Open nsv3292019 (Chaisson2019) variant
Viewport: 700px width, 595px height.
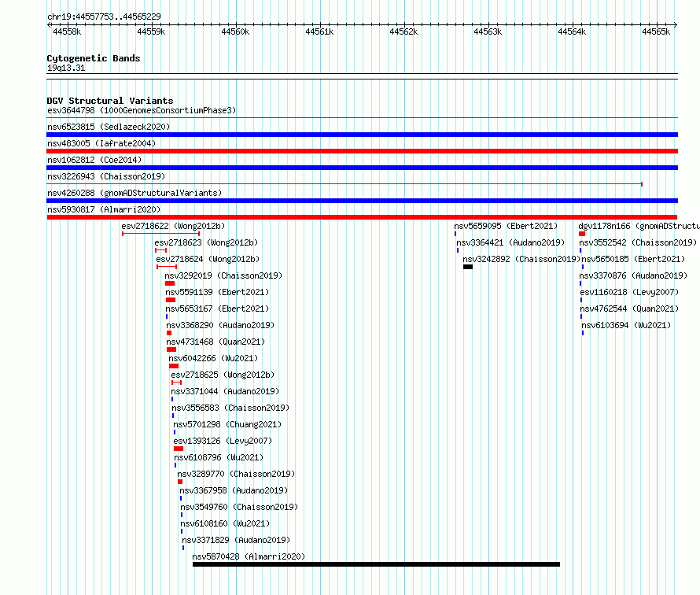click(x=223, y=275)
